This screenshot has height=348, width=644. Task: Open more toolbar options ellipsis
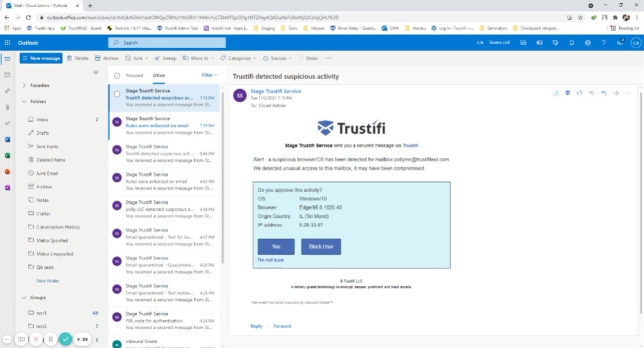click(329, 58)
